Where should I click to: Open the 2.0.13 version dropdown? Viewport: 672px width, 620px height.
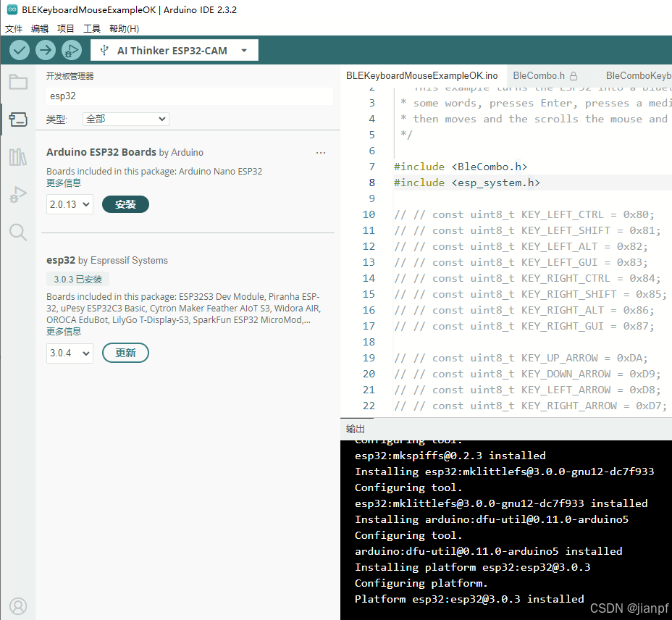pyautogui.click(x=70, y=204)
